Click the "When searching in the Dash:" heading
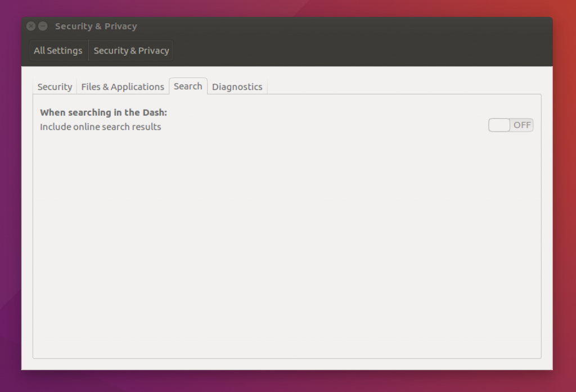Viewport: 576px width, 392px height. [x=103, y=112]
